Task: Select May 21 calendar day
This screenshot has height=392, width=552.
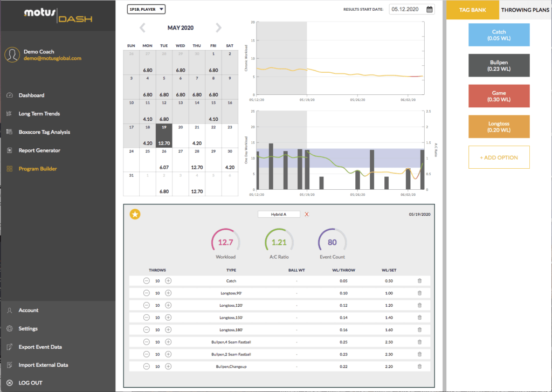Action: pos(197,135)
